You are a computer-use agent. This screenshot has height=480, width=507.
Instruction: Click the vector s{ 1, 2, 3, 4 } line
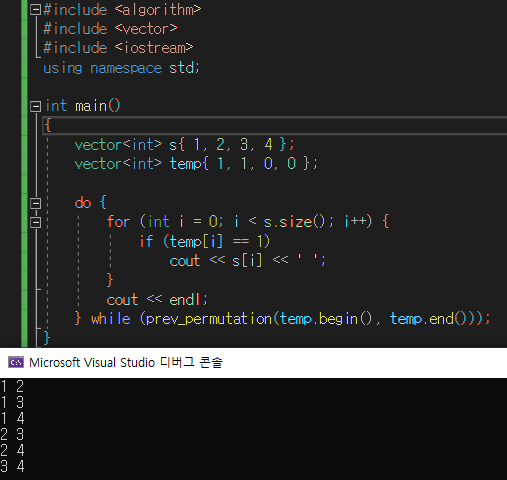[184, 145]
